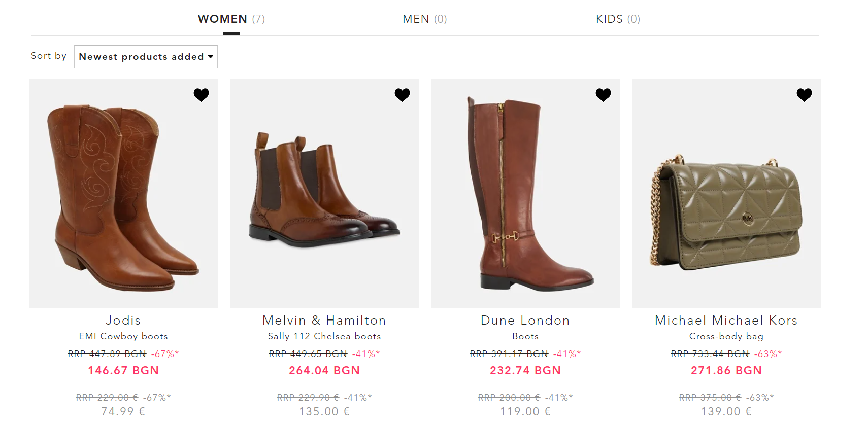The height and width of the screenshot is (426, 868).
Task: Open the Melvin & Hamilton brand link
Action: pos(324,321)
